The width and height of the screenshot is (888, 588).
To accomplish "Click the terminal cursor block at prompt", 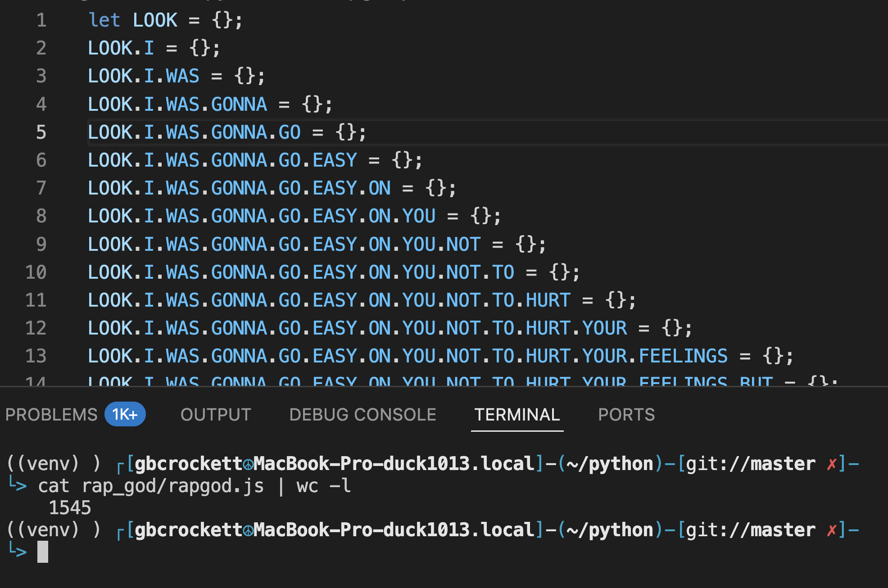I will (x=43, y=552).
